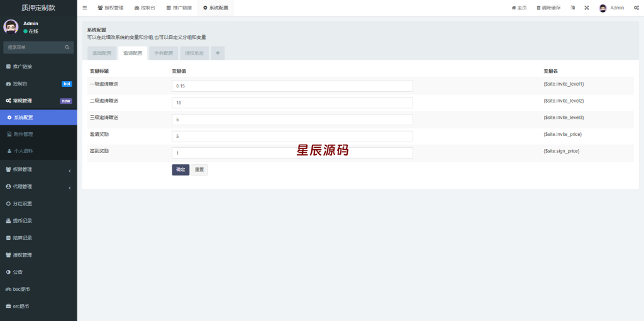Click the 质押定制款 site title
The height and width of the screenshot is (321, 644).
(x=38, y=8)
